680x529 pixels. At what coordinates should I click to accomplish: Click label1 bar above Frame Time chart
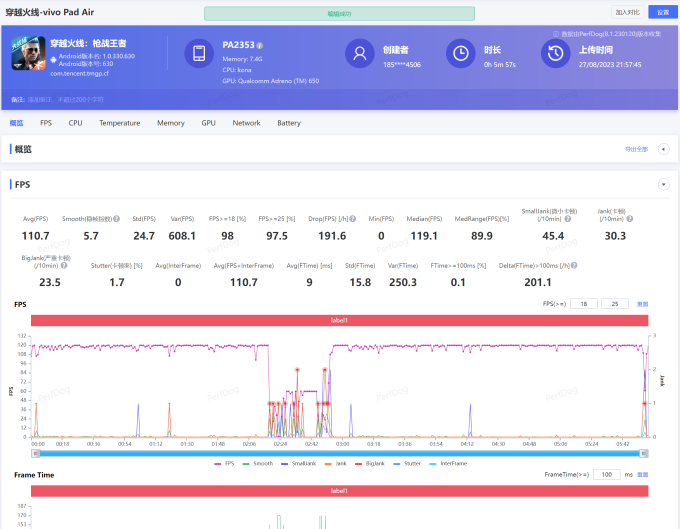point(340,491)
